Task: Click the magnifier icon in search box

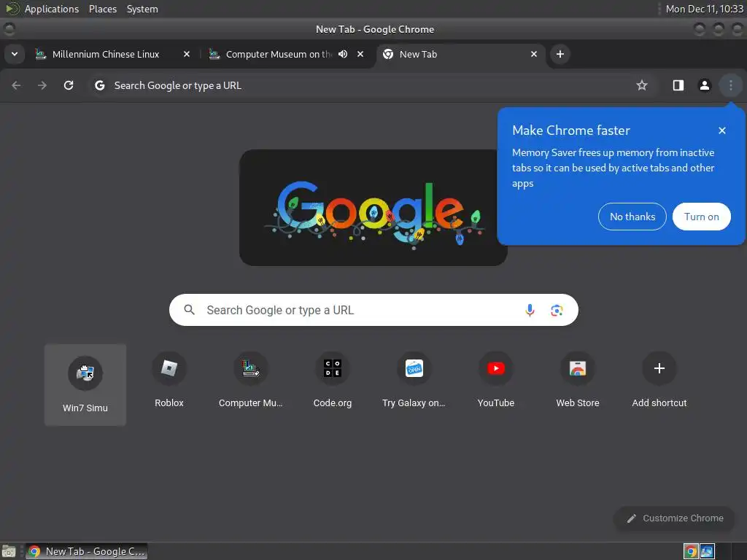Action: pos(189,310)
